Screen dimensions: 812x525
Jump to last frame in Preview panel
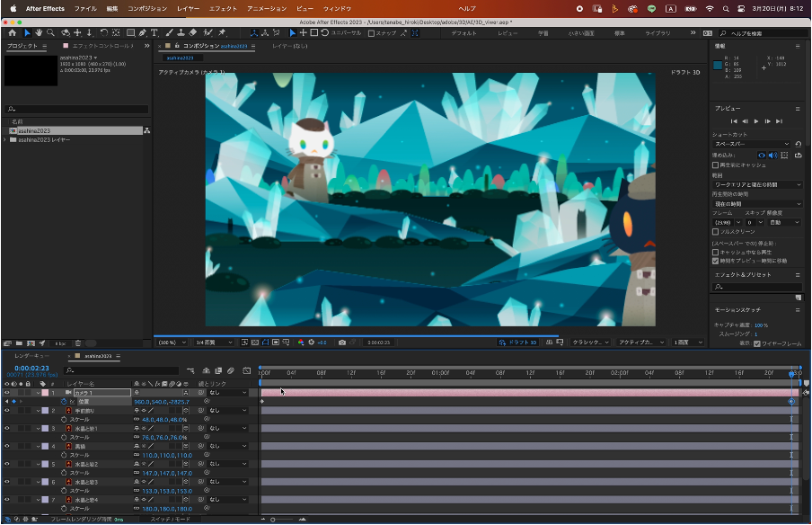tap(779, 121)
